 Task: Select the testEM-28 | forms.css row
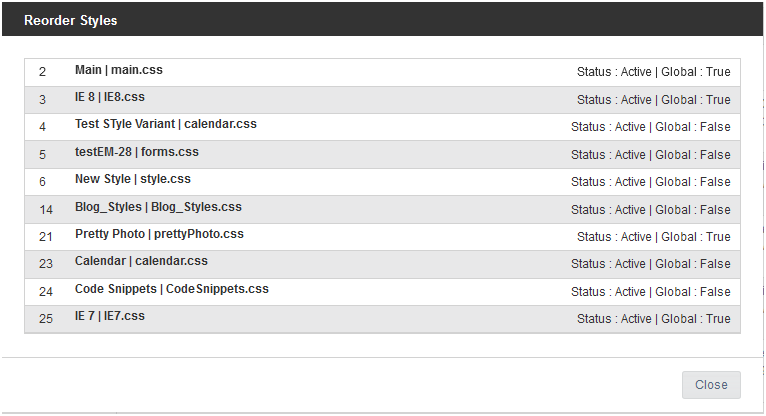point(137,153)
